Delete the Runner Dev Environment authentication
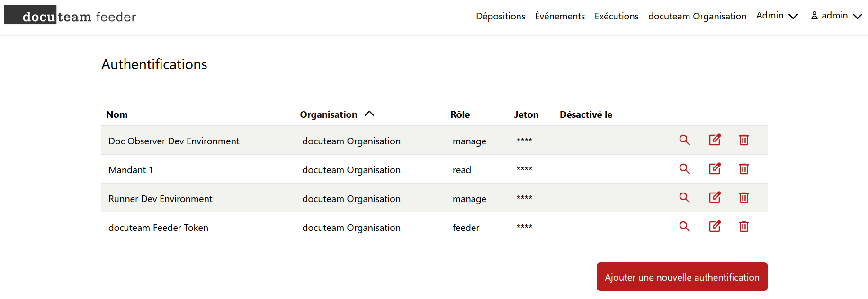 click(x=743, y=198)
